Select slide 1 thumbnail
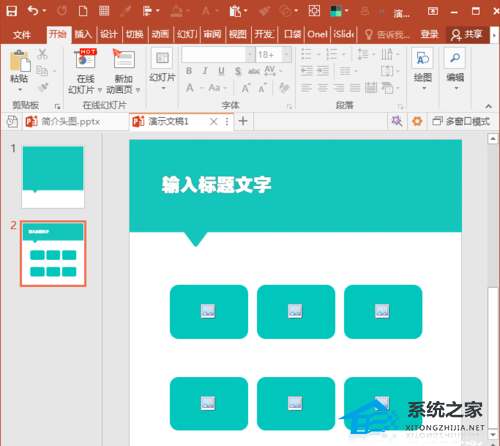This screenshot has width=500, height=446. (x=53, y=177)
